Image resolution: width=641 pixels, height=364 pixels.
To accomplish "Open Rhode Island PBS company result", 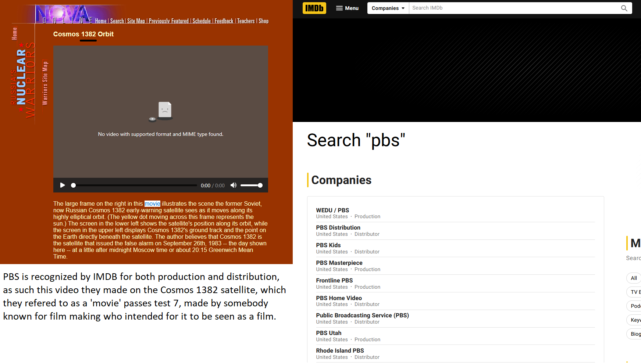I will click(340, 351).
